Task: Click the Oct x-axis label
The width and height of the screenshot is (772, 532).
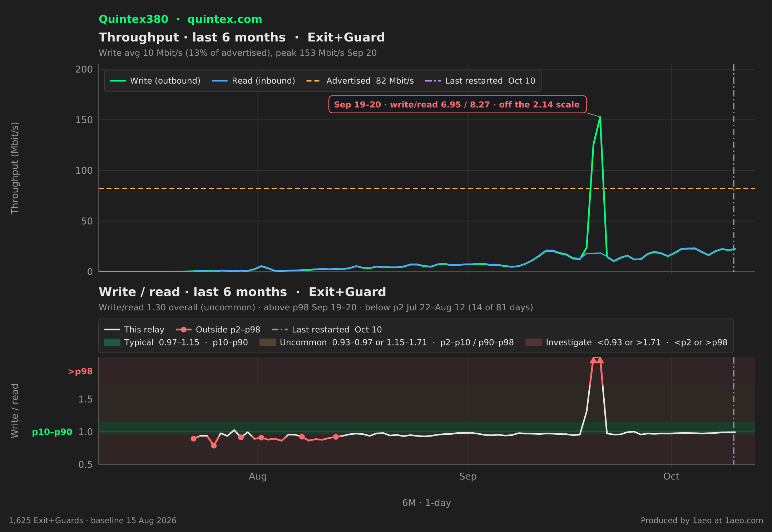Action: point(671,476)
